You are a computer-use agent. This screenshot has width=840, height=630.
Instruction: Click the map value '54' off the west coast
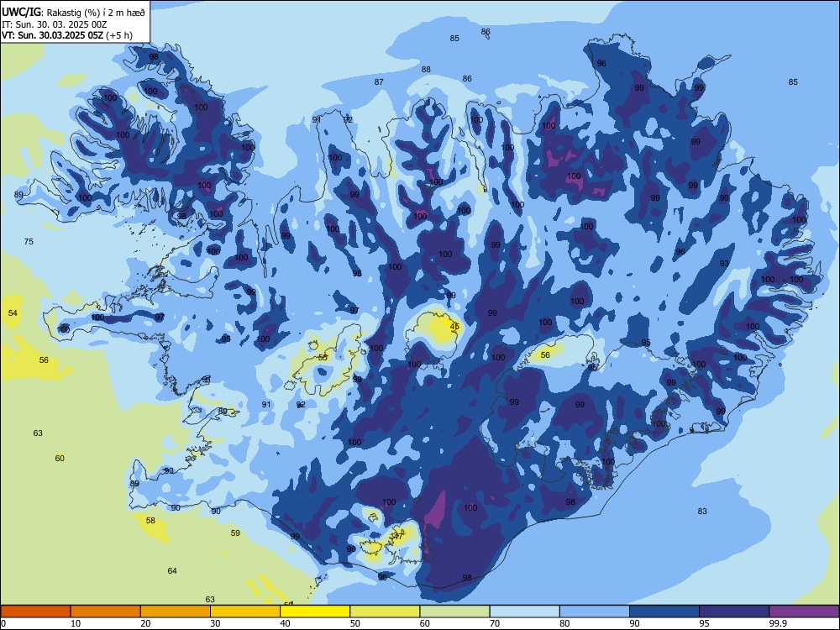click(13, 312)
